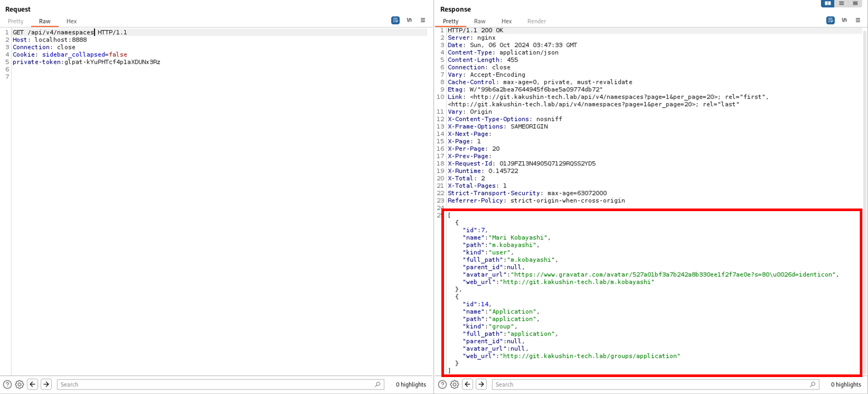The image size is (868, 394).
Task: Click the X-Request-Id header value
Action: pyautogui.click(x=547, y=163)
